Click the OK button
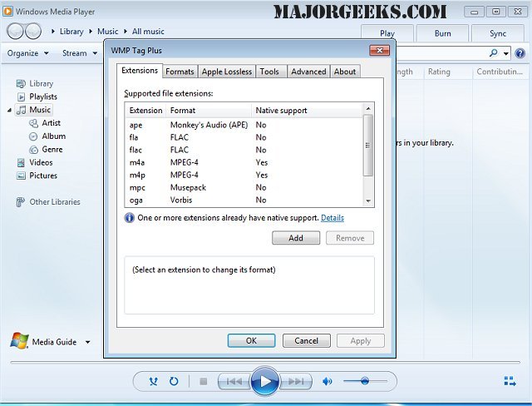 (x=251, y=340)
